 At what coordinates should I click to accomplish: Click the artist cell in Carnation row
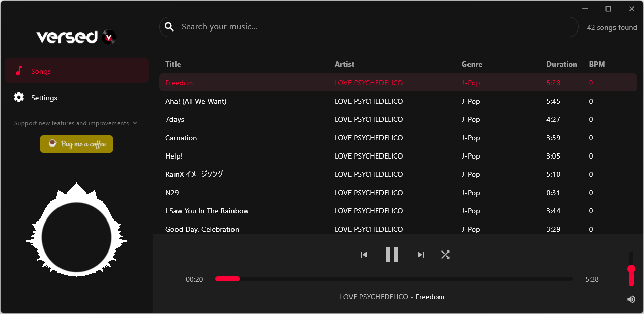click(x=369, y=138)
